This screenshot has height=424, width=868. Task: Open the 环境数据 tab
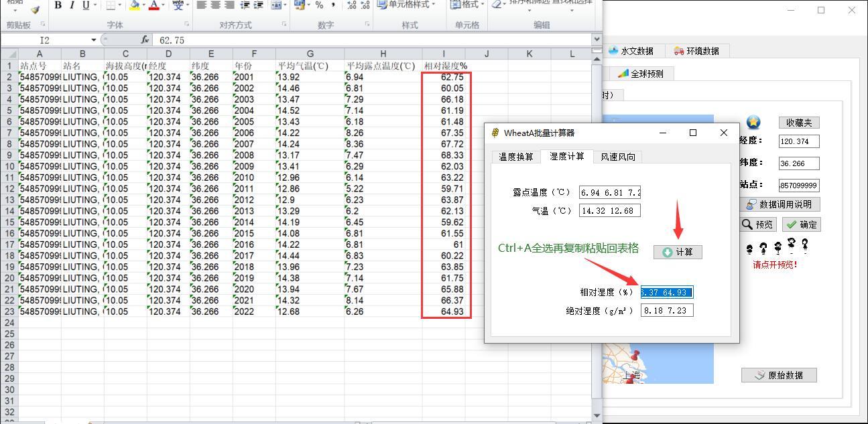coord(696,51)
